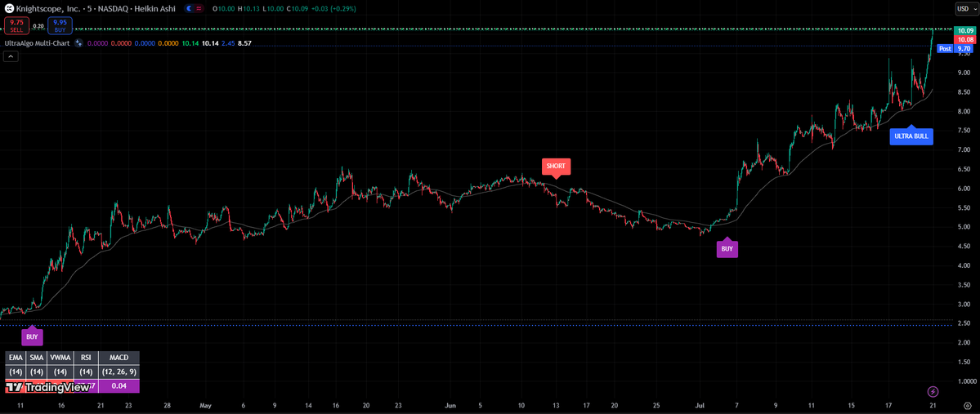
Task: Click the purple lightning bolt icon
Action: pos(933,391)
